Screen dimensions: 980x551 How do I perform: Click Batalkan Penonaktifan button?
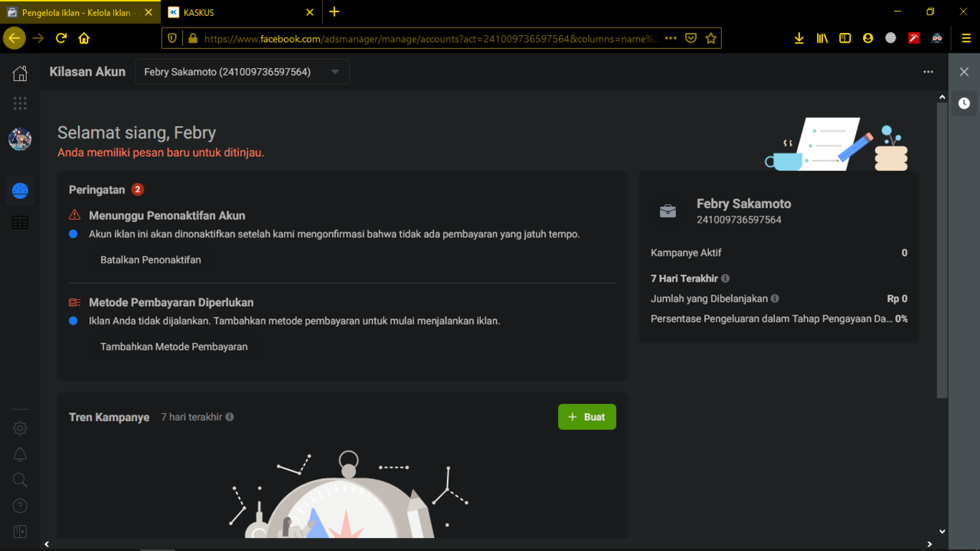(x=151, y=259)
